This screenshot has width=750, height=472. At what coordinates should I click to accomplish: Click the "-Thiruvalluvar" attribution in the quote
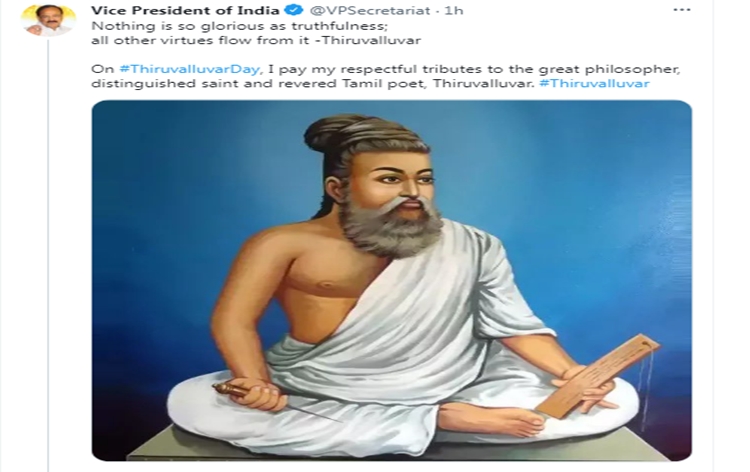(368, 40)
